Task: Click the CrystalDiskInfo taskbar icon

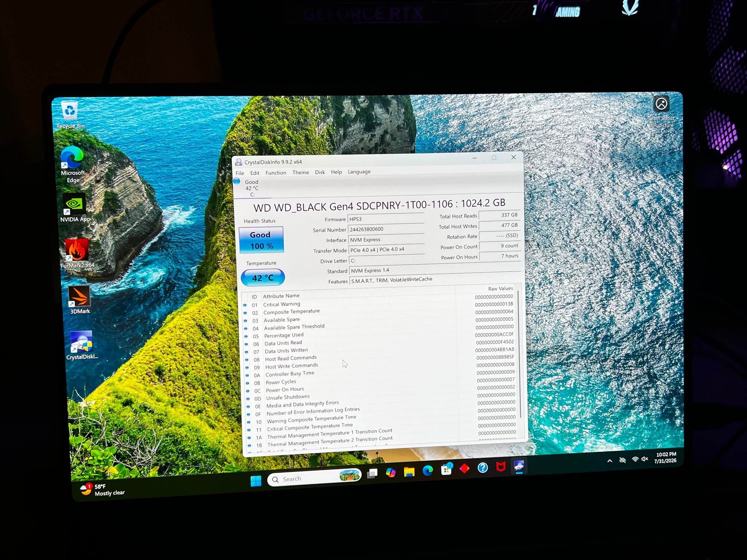Action: pyautogui.click(x=519, y=466)
